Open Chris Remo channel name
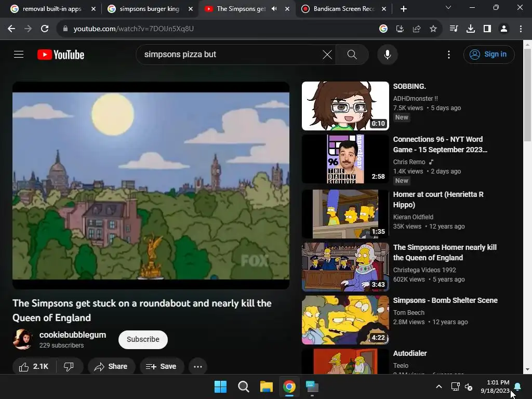Screen dimensions: 532x399 click(409, 162)
